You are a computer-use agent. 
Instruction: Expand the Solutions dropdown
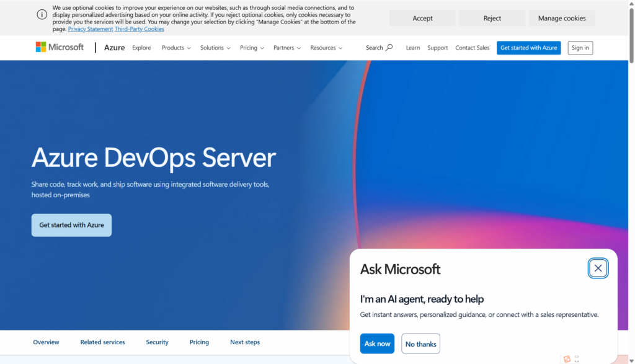215,48
